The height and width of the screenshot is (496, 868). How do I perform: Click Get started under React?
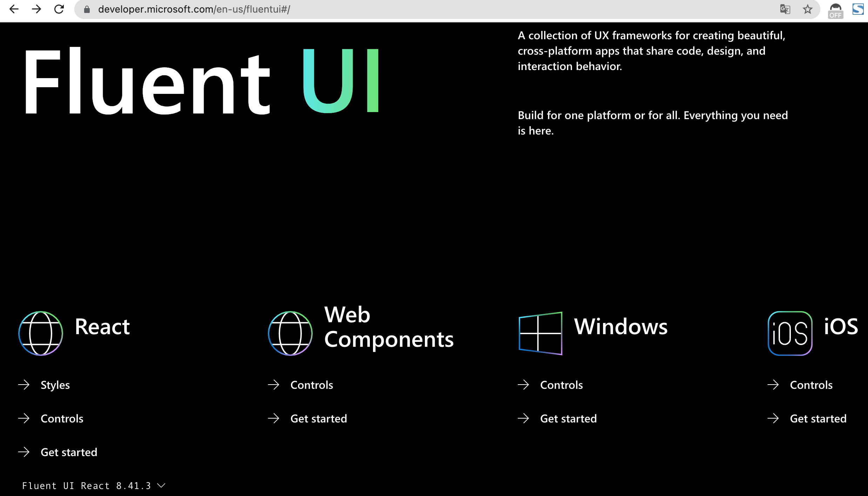pos(69,452)
